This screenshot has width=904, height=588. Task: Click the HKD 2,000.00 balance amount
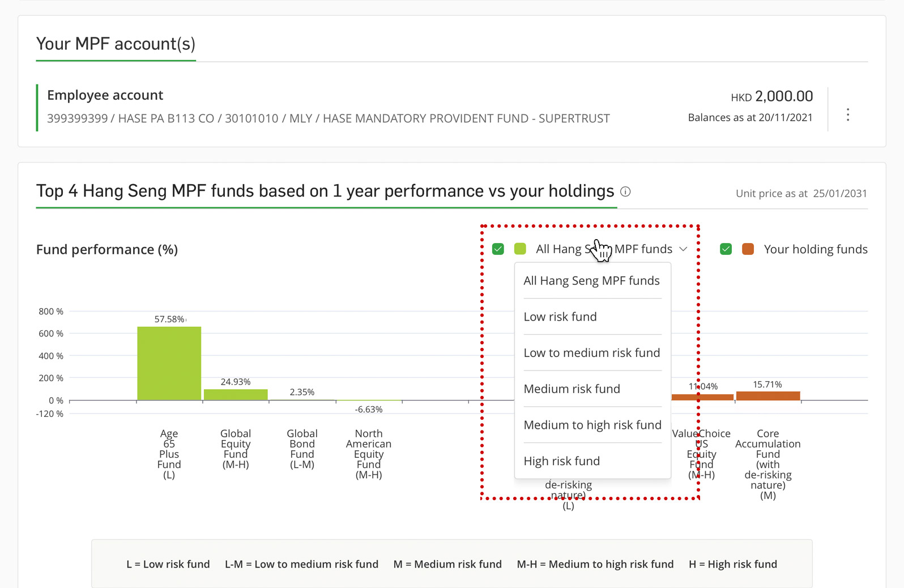771,96
